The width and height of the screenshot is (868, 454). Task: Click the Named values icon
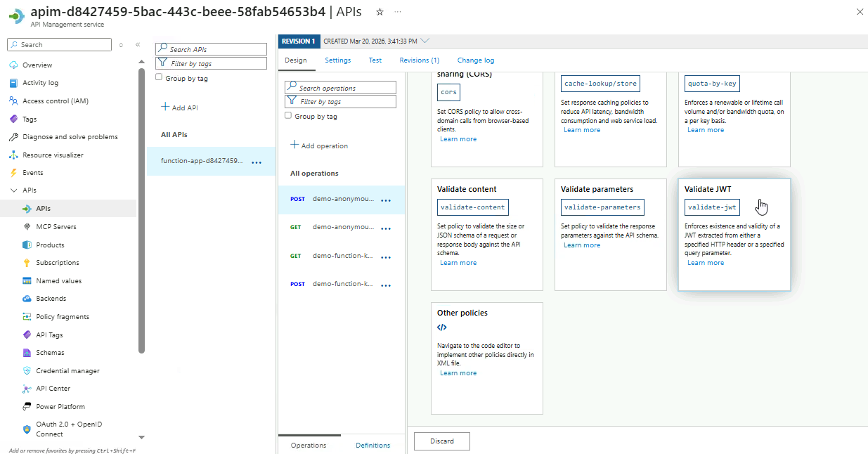pyautogui.click(x=27, y=281)
